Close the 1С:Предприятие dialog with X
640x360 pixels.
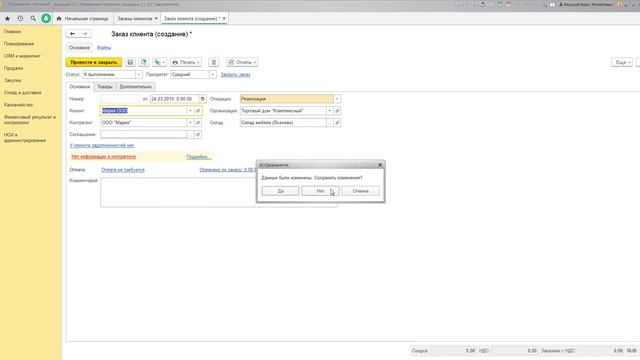[x=380, y=165]
